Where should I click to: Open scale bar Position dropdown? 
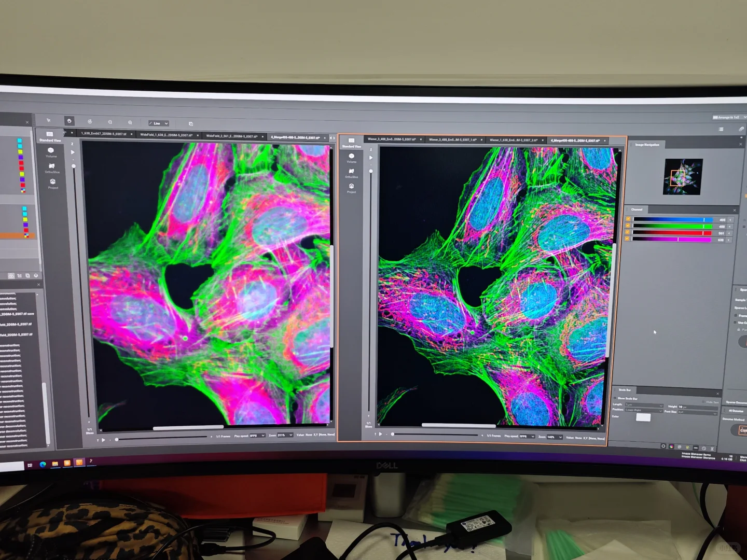(x=644, y=410)
